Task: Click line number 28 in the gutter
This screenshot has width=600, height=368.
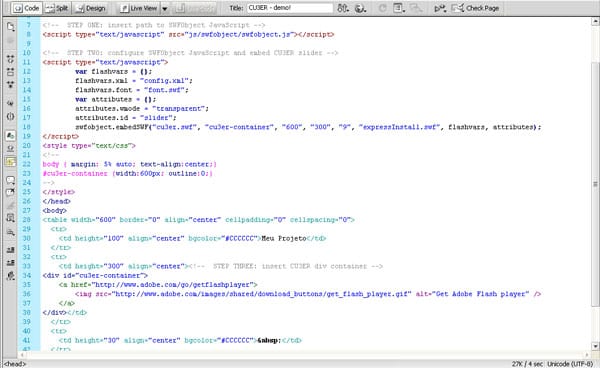Action: coord(26,220)
